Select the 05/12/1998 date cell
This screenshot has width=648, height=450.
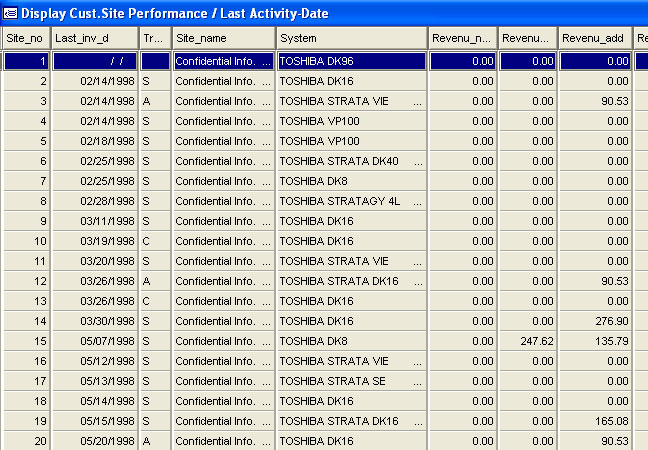95,361
